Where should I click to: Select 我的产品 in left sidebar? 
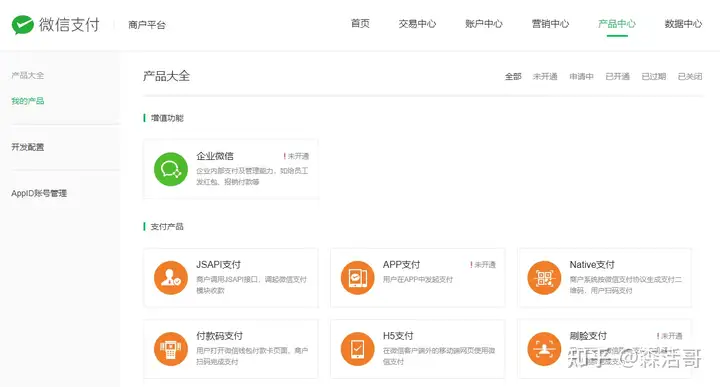[x=28, y=101]
